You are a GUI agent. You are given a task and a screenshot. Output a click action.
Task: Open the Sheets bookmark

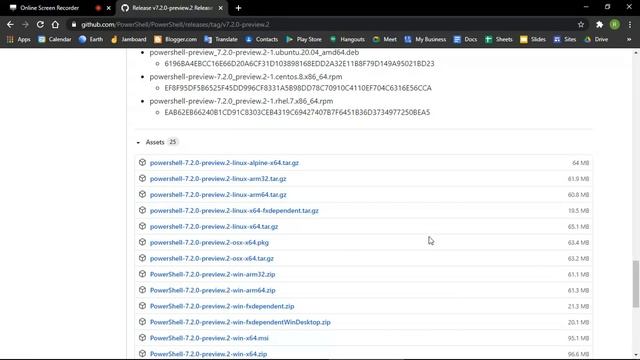[498, 39]
